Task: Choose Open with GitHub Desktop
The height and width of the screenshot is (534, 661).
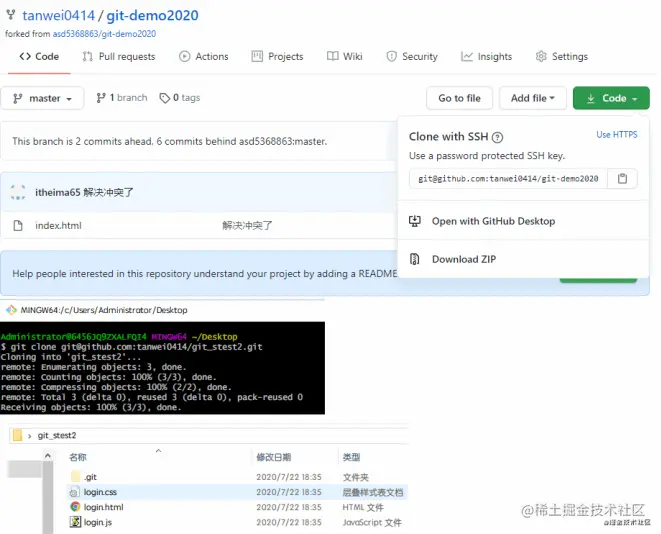Action: click(493, 221)
